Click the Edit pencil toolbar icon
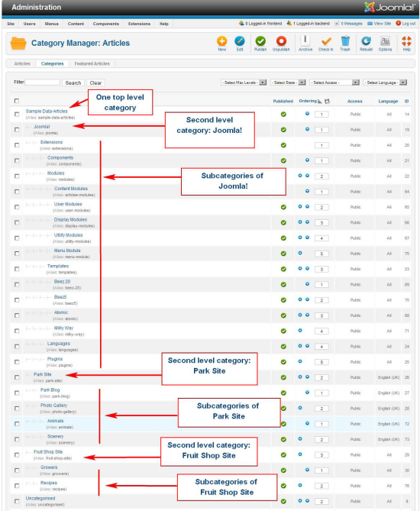Image resolution: width=420 pixels, height=511 pixels. point(240,41)
